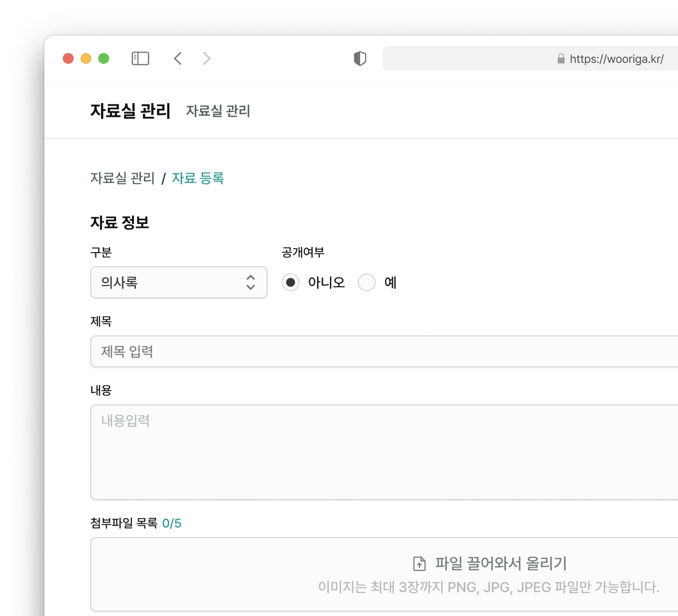Click the lock icon in the address bar
The width and height of the screenshot is (678, 616).
561,59
